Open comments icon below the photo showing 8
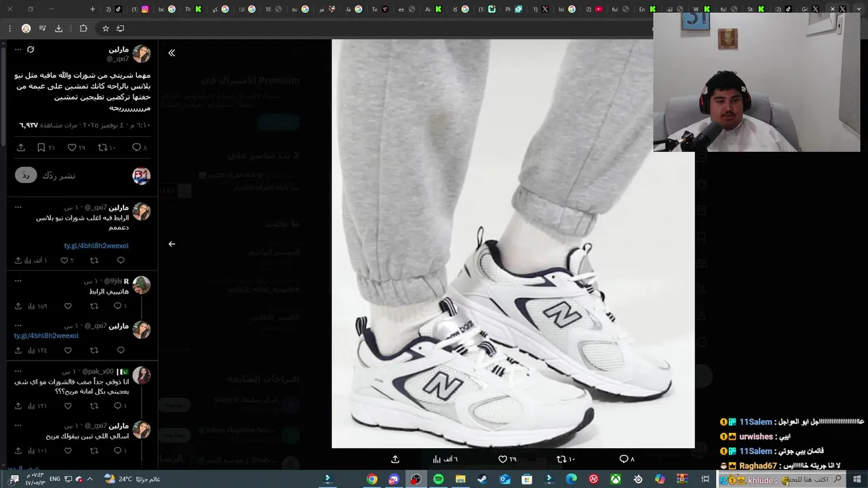Viewport: 868px width, 488px height. [627, 459]
